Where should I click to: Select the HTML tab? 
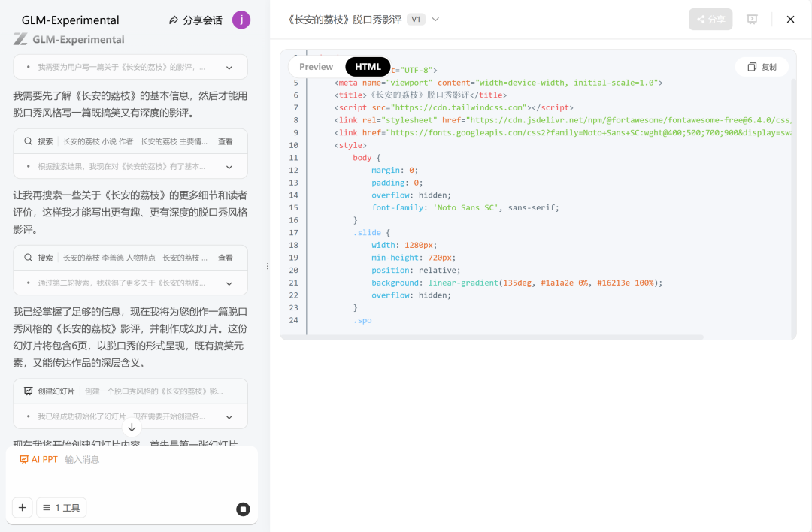tap(368, 66)
